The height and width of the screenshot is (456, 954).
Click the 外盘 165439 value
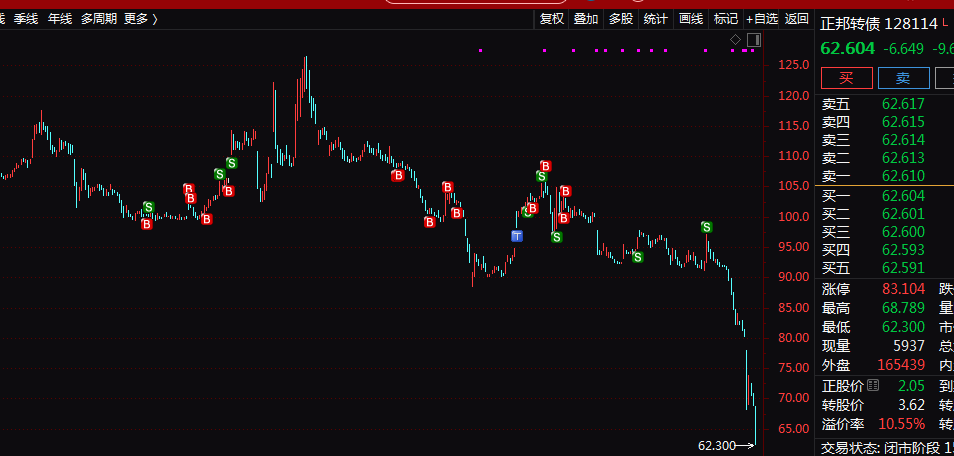(901, 365)
